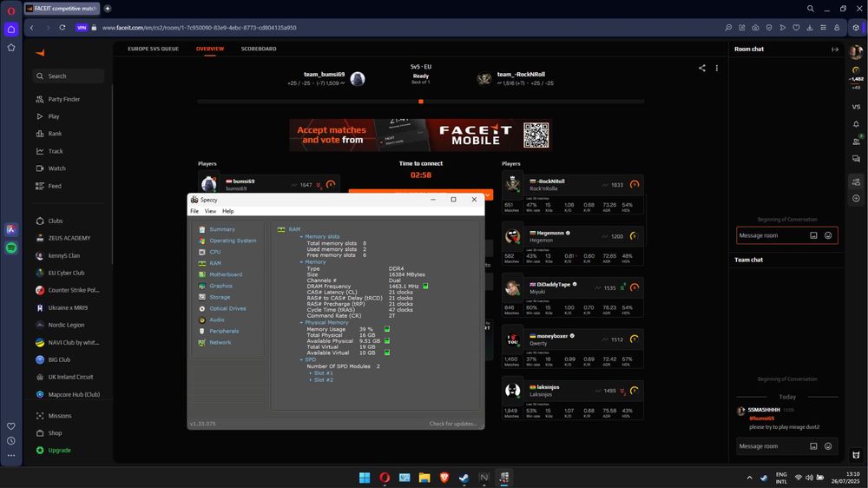Expand Slot #2 under SPD
The width and height of the screenshot is (868, 488).
tap(311, 380)
